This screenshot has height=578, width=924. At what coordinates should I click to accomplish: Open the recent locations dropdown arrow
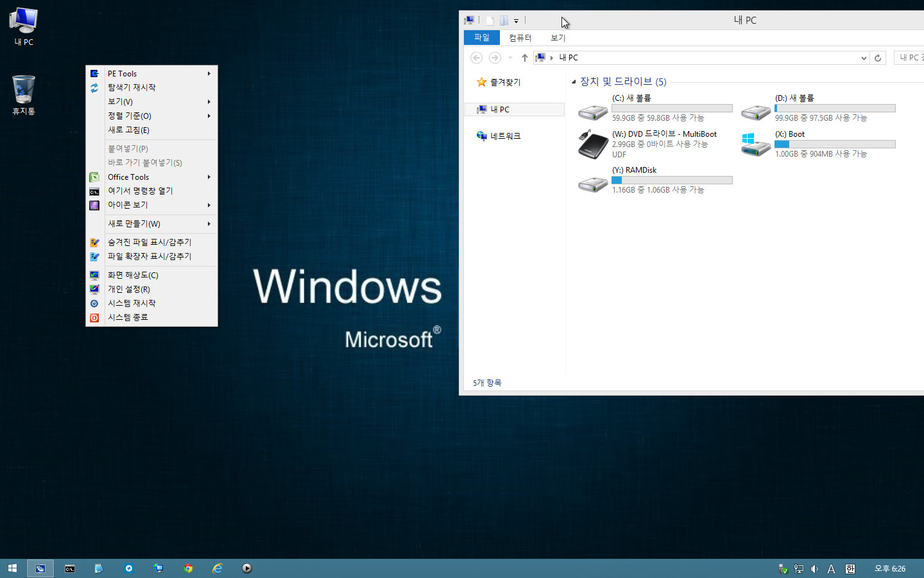coord(510,58)
